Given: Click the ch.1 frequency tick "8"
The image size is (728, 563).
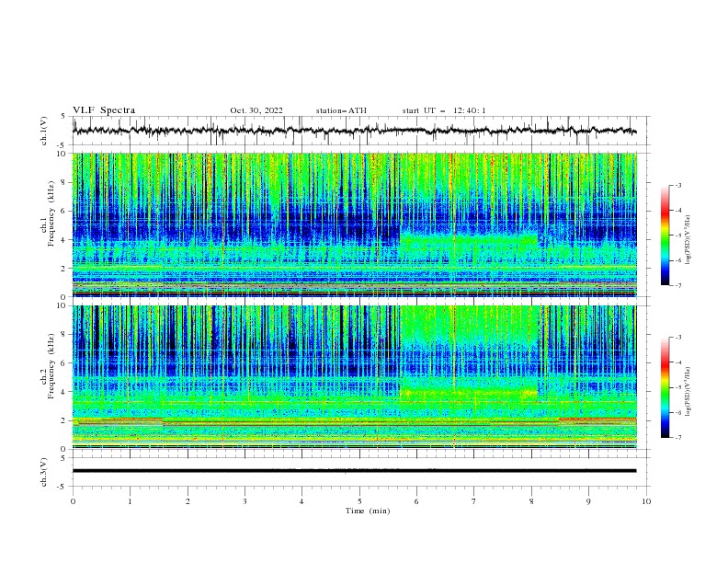Looking at the screenshot, I should coord(65,182).
